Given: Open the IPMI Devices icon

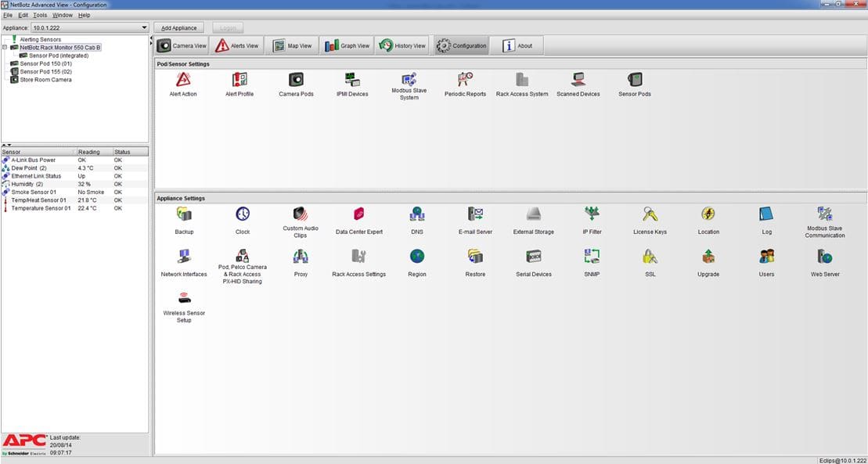Looking at the screenshot, I should [x=352, y=80].
